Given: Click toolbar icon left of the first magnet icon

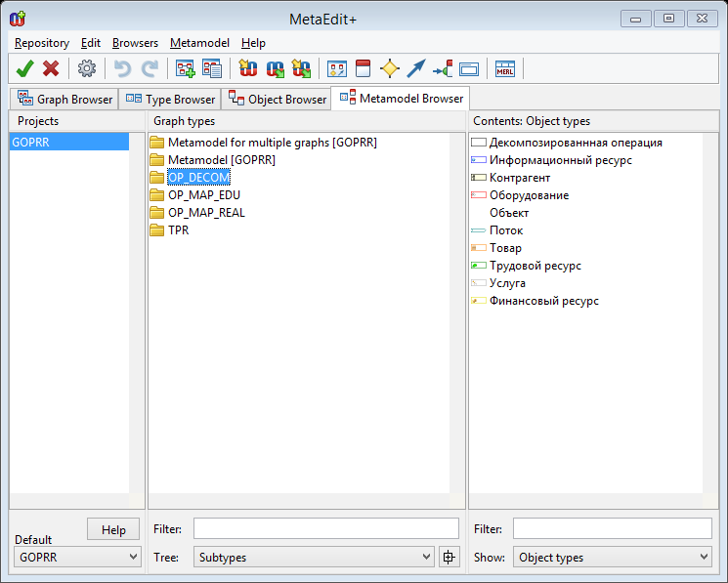Looking at the screenshot, I should click(x=212, y=68).
